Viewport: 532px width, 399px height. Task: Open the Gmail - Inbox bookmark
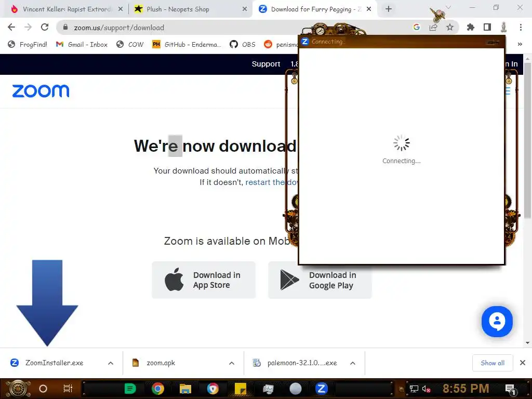82,45
